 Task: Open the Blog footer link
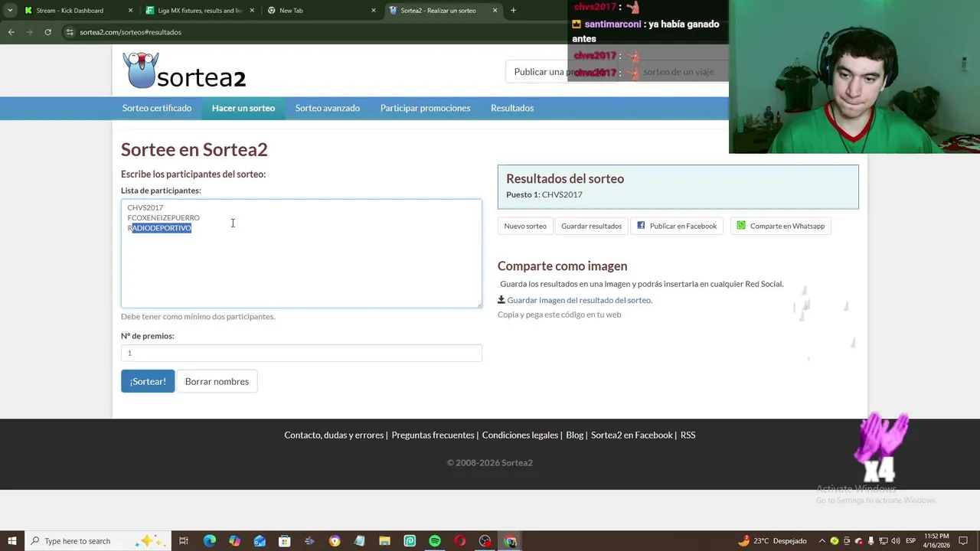(x=574, y=435)
